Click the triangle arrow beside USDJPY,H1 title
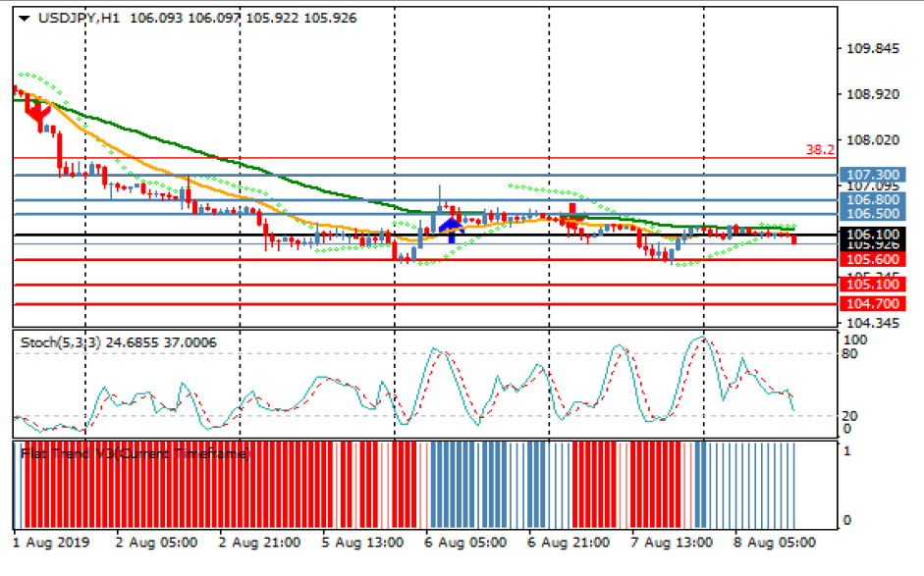924x576 pixels. pos(25,18)
